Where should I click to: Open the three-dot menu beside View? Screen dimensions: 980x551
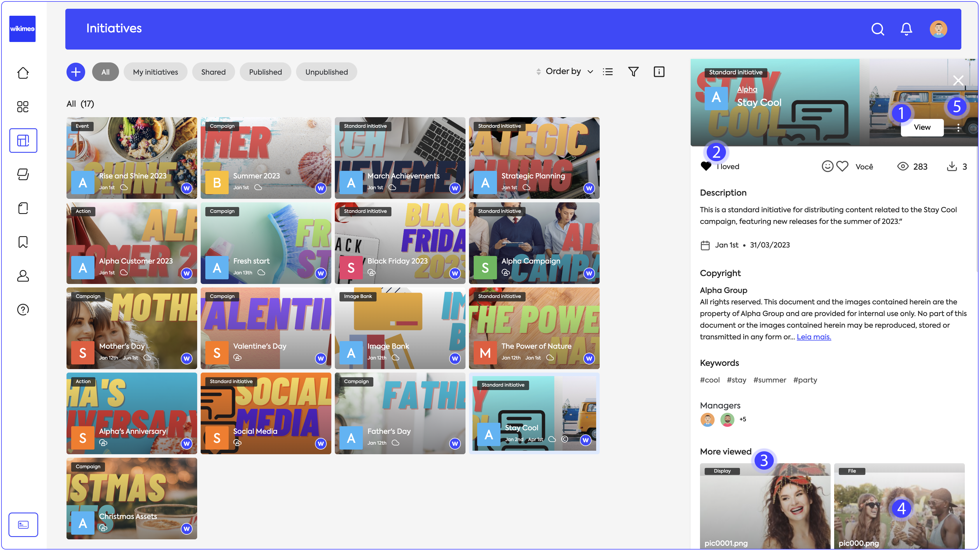[x=958, y=128]
